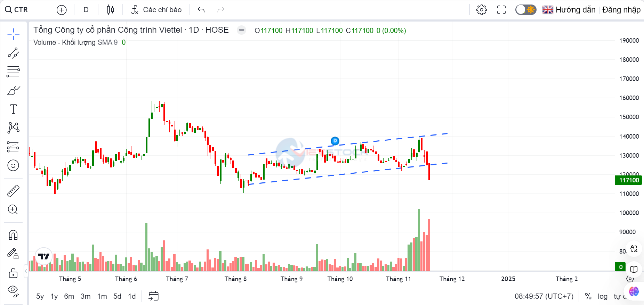Open the forecasting and measurement tool

[13, 147]
